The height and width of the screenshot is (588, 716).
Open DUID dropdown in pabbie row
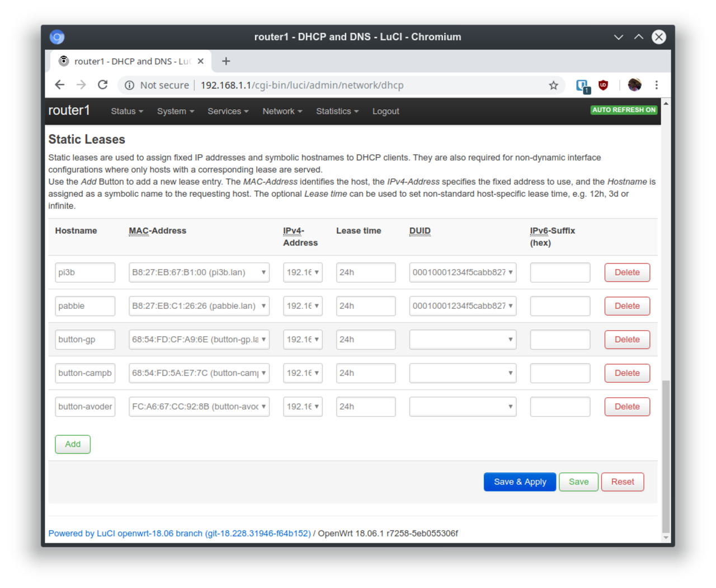(x=463, y=306)
